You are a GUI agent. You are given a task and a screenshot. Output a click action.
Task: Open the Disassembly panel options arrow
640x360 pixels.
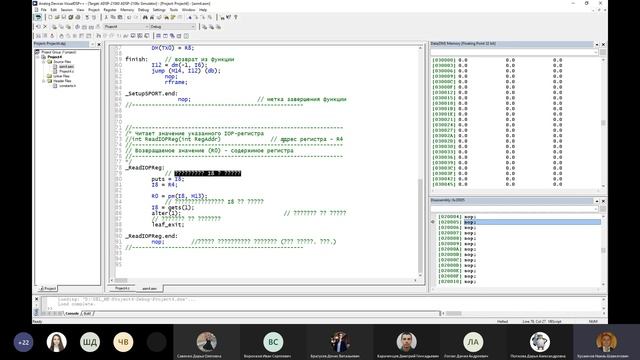tap(597, 201)
